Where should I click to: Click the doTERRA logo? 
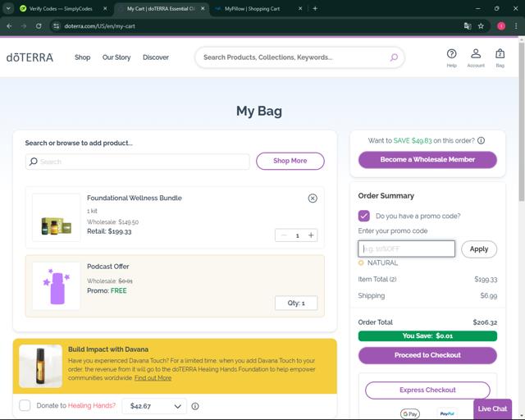tap(30, 57)
